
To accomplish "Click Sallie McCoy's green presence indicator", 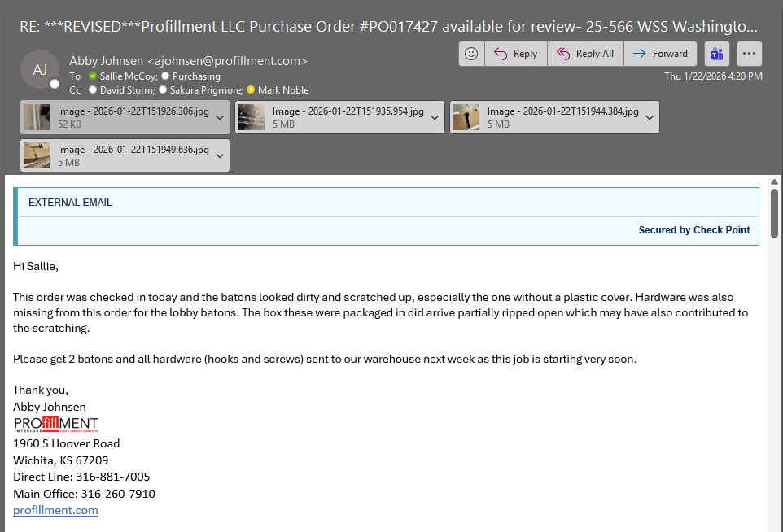I will (93, 76).
